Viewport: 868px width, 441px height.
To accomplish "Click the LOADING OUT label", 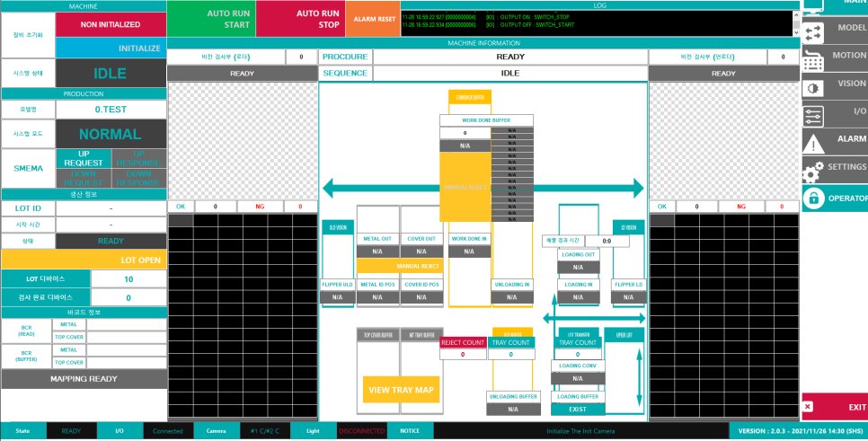I will [578, 254].
